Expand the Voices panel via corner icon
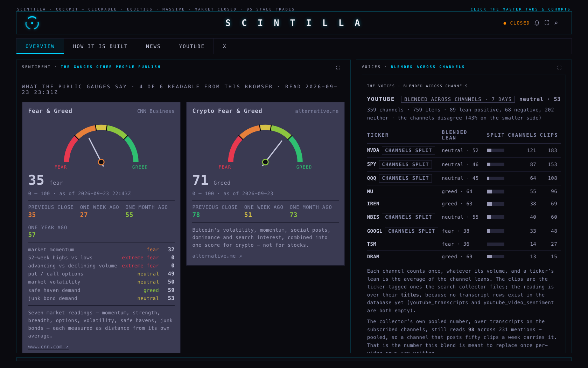 (559, 68)
